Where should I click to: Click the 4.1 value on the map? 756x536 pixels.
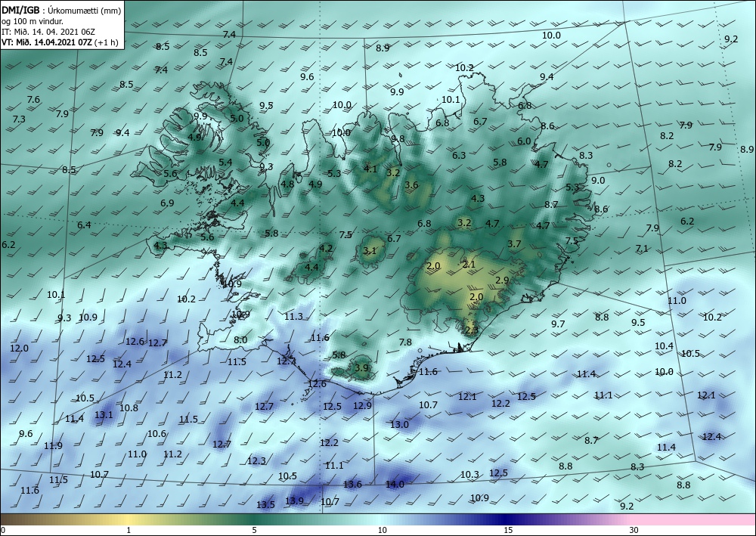pos(370,169)
